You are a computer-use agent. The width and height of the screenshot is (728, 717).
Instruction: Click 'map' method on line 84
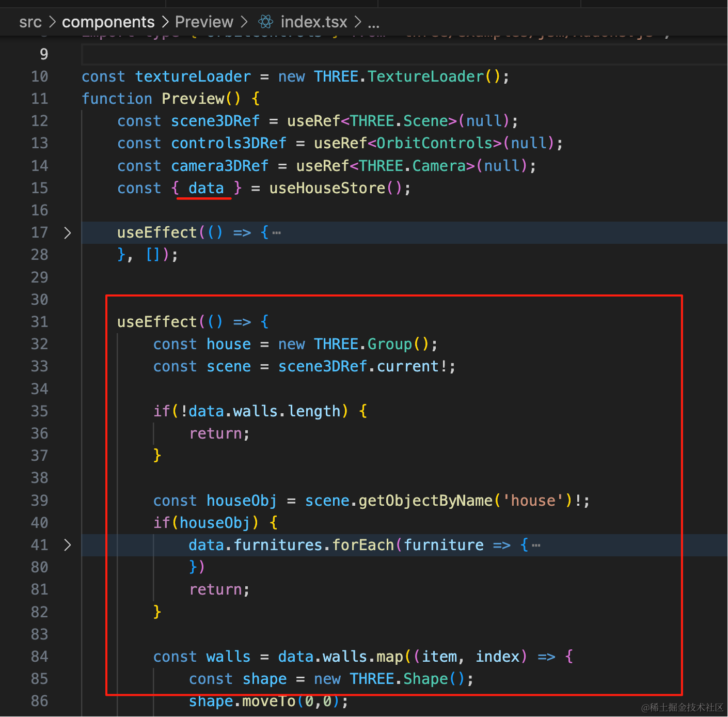390,657
